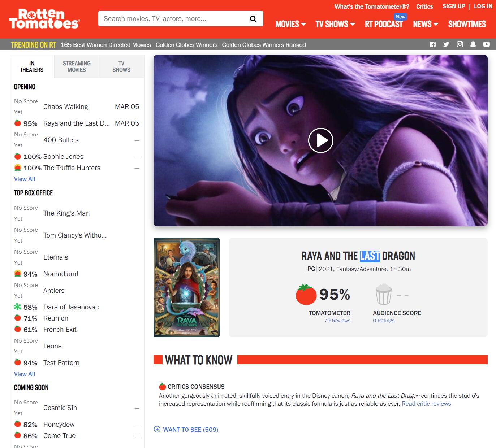The image size is (496, 448).
Task: Click the plus icon beside Want to See
Action: [x=157, y=430]
